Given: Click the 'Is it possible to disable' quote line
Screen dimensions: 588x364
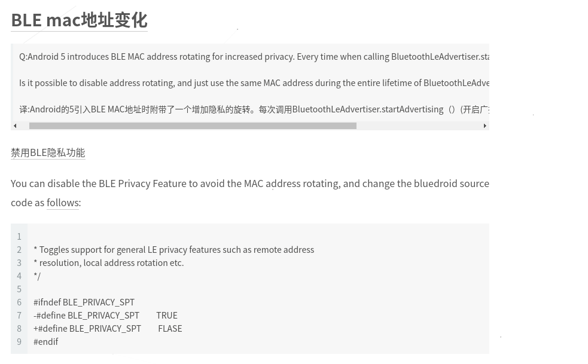Looking at the screenshot, I should coord(254,83).
